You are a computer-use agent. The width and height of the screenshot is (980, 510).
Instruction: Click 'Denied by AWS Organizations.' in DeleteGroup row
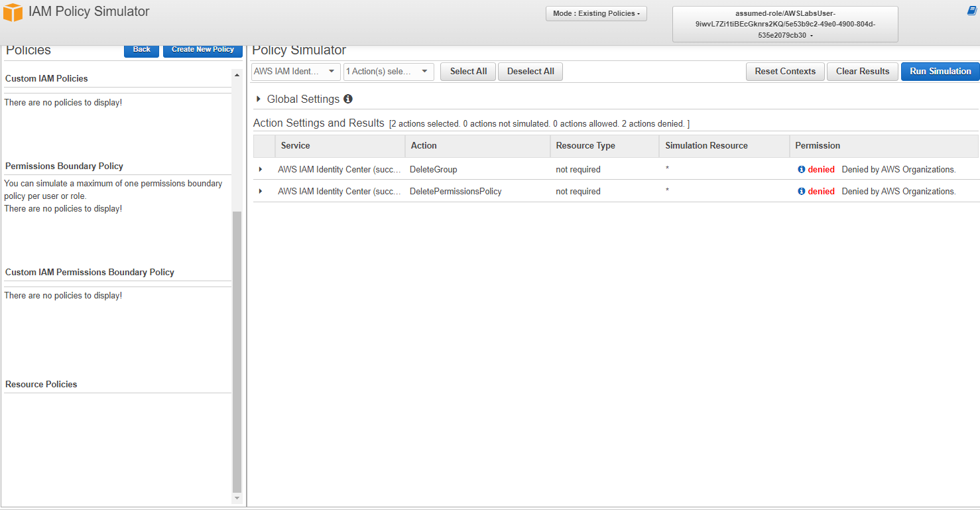click(898, 170)
